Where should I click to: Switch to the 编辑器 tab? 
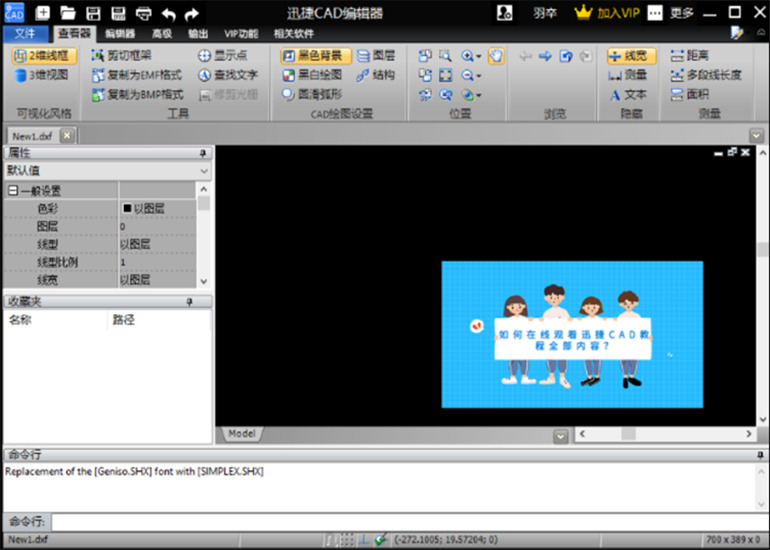pos(120,33)
